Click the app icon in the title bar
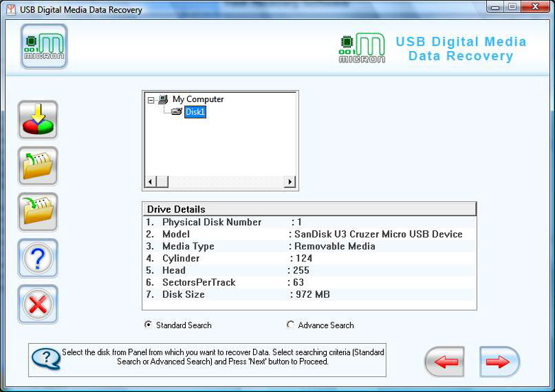Viewport: 555px width, 392px height. 11,9
